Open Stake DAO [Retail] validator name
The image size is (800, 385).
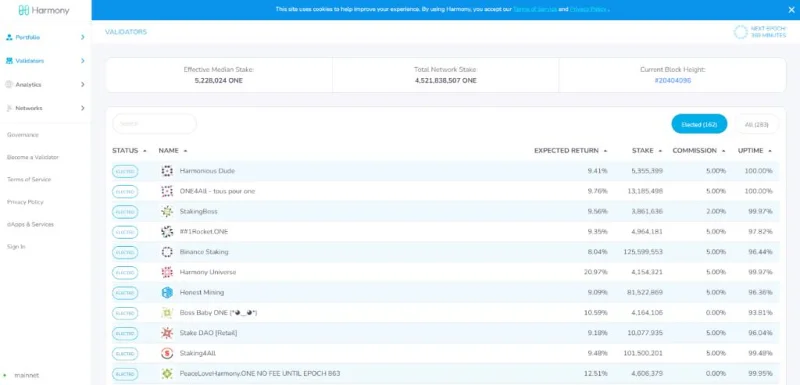[208, 333]
